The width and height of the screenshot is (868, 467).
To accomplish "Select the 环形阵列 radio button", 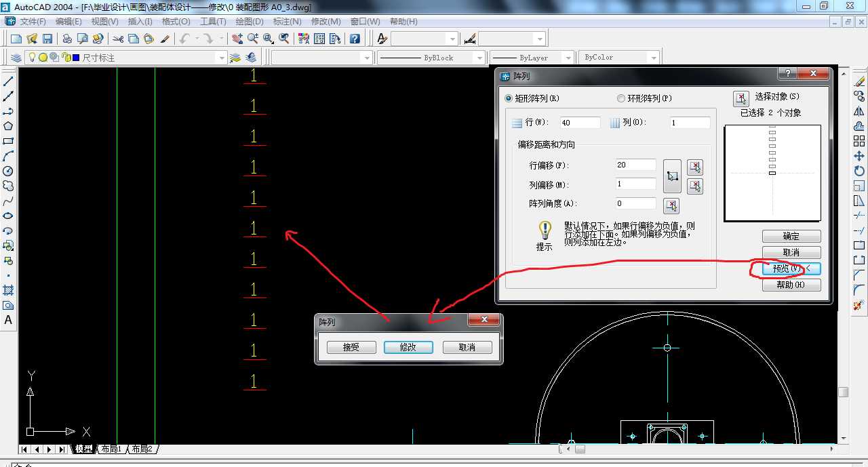I will coord(621,98).
